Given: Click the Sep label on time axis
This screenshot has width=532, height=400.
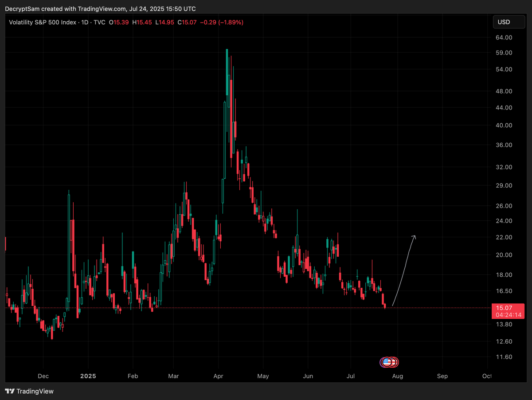Looking at the screenshot, I should 442,376.
